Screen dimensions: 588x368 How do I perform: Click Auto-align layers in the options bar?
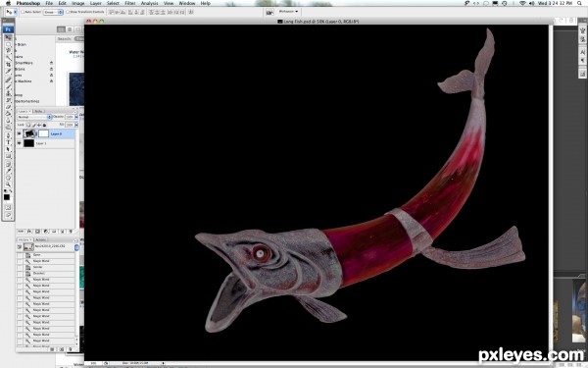click(x=191, y=12)
